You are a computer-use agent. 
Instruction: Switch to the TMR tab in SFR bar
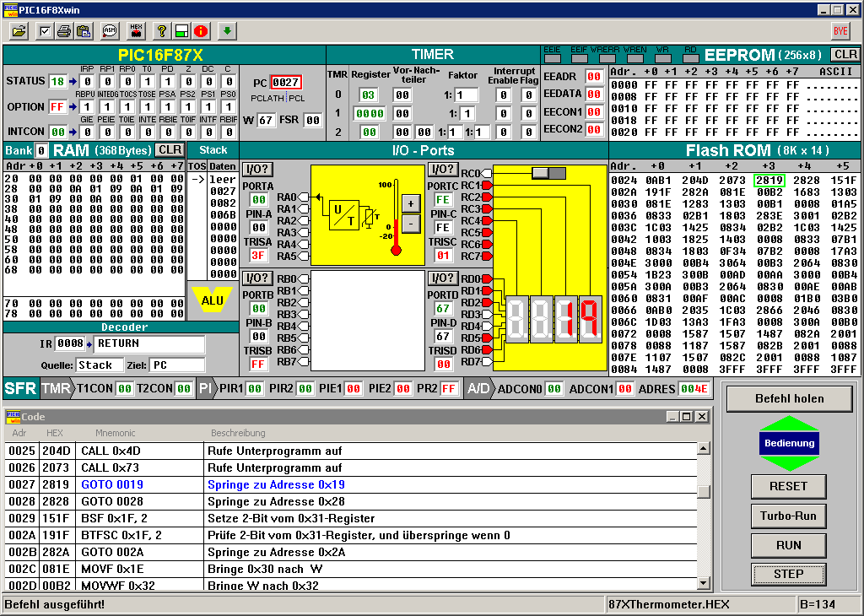[x=56, y=389]
